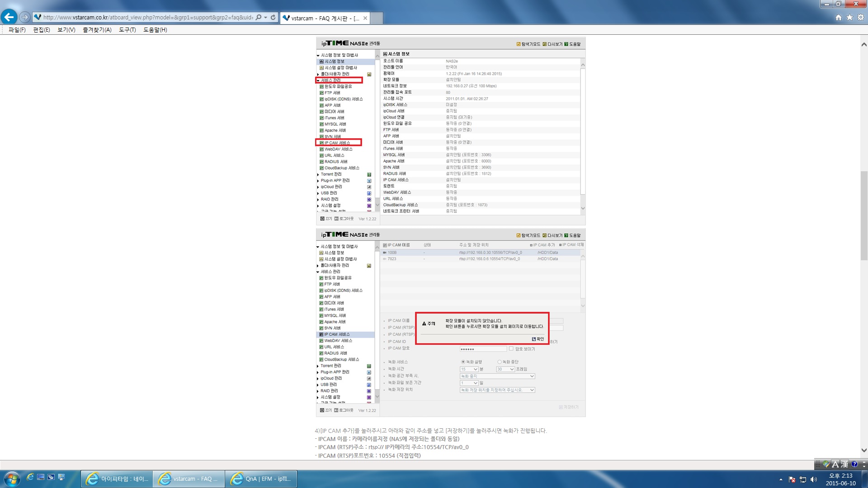Viewport: 868px width, 488px height.
Task: Switch to the QnA | EFM taskbar window
Action: (261, 479)
